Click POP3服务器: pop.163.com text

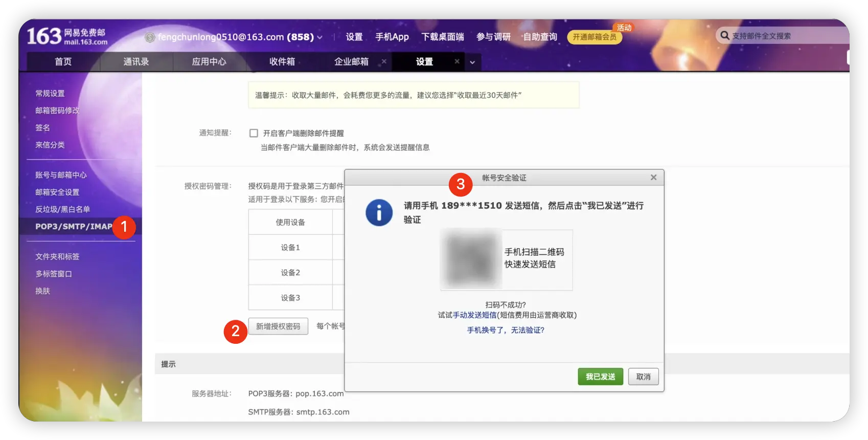[x=296, y=393]
